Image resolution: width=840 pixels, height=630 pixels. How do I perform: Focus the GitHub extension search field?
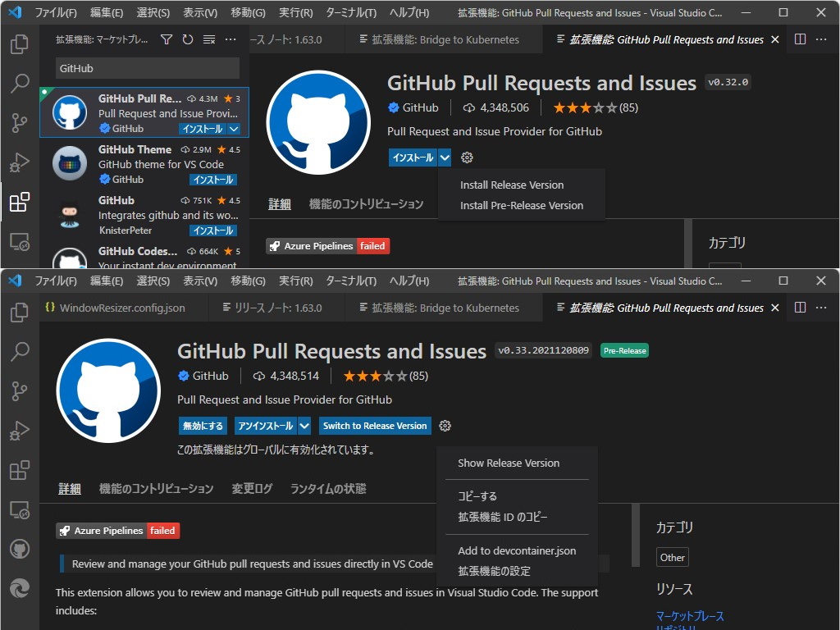(148, 69)
